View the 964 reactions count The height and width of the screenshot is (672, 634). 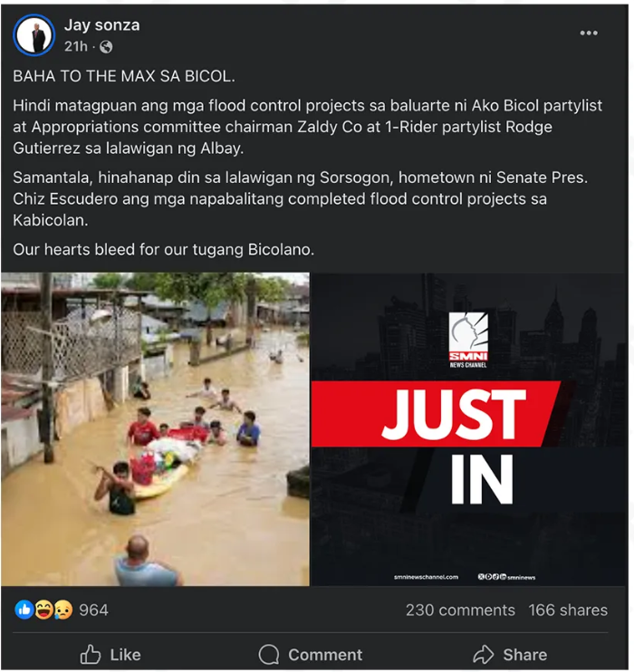(93, 610)
